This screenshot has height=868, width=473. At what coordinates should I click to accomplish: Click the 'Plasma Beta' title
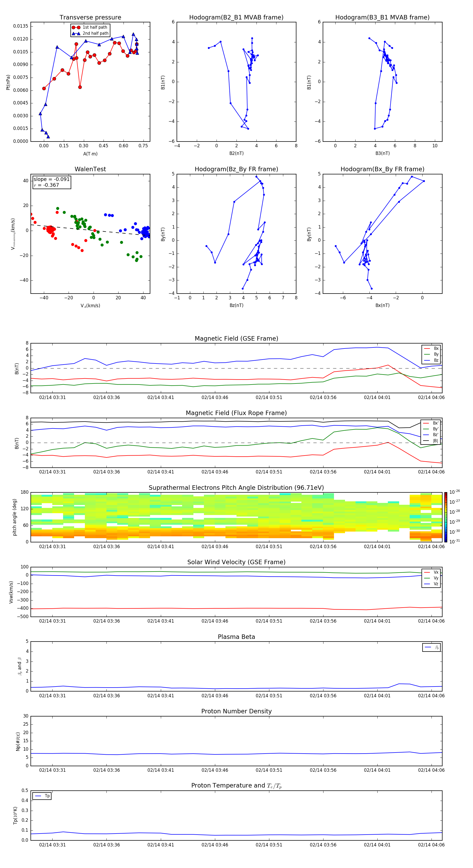(x=236, y=637)
